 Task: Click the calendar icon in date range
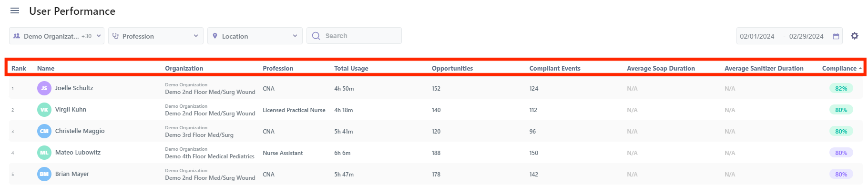(x=836, y=36)
